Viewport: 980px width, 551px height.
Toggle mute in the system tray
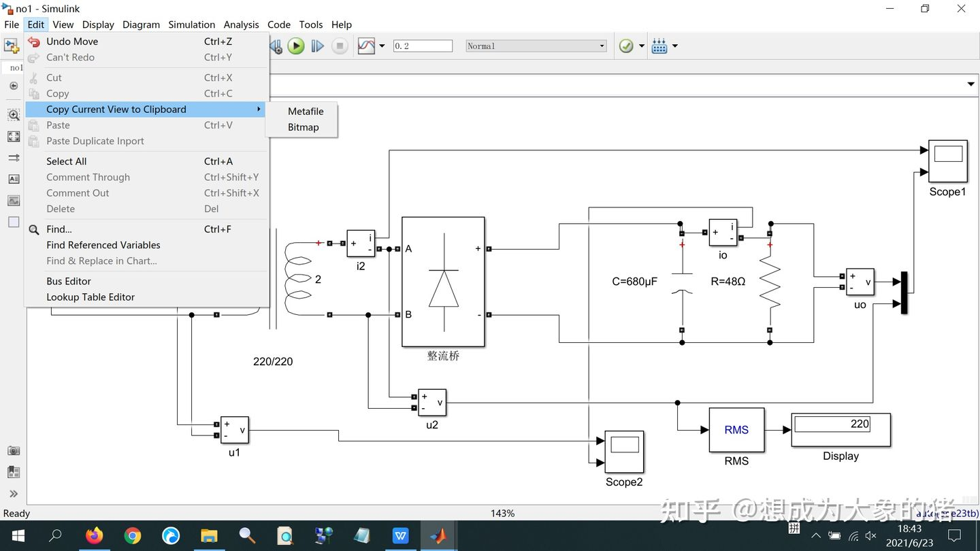pyautogui.click(x=871, y=536)
